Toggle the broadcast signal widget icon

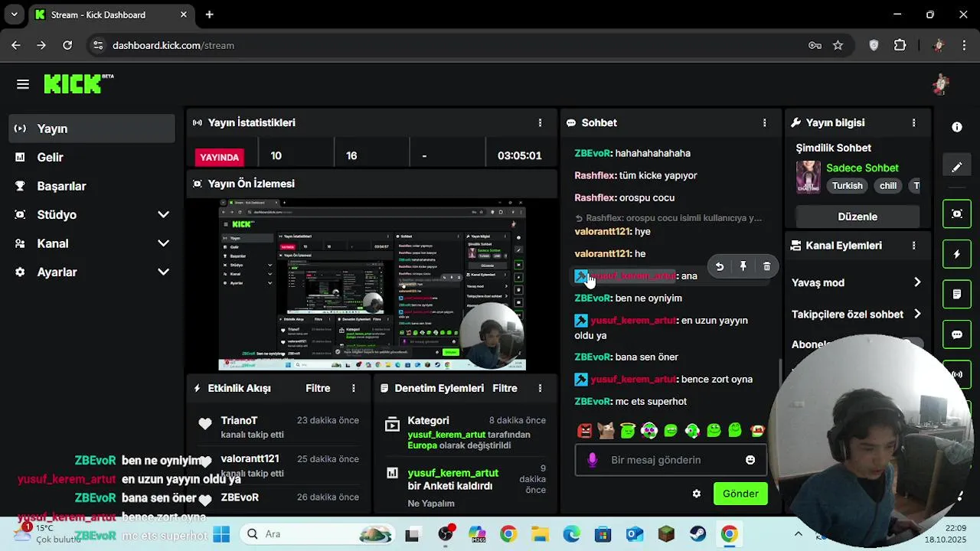point(957,374)
